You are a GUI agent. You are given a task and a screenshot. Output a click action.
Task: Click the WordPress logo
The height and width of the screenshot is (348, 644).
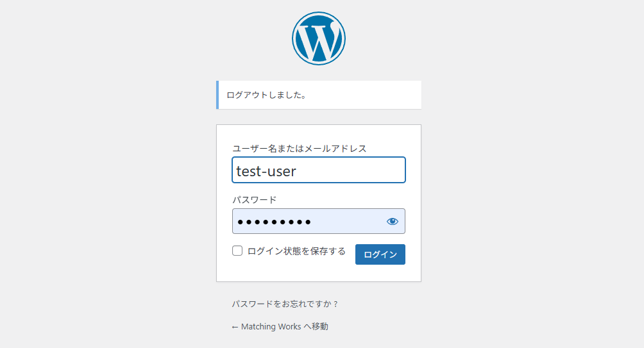click(319, 38)
